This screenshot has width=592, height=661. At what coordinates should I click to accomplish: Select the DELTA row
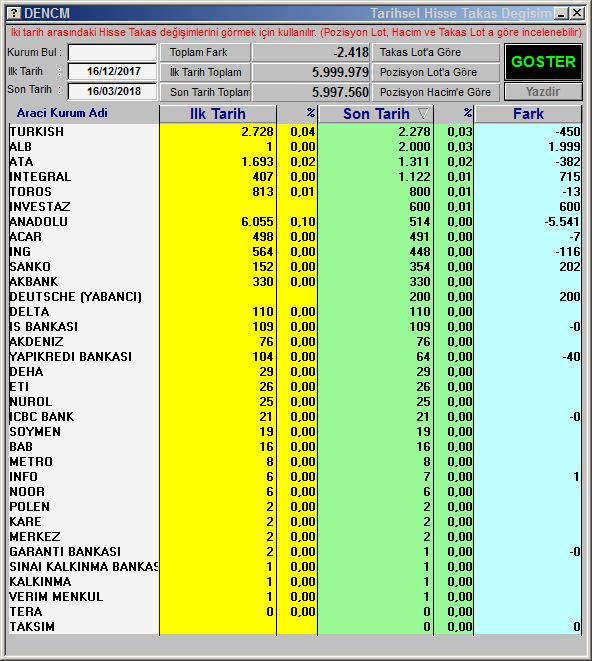point(295,312)
